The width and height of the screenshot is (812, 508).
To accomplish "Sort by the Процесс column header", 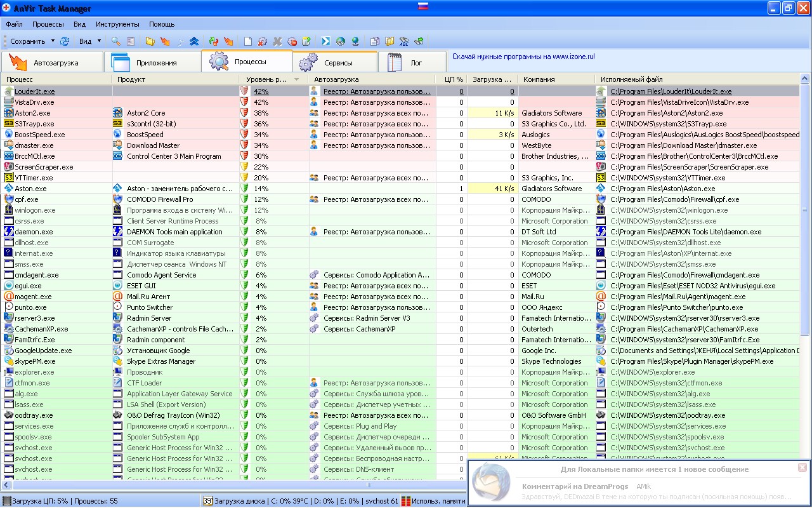I will 57,79.
